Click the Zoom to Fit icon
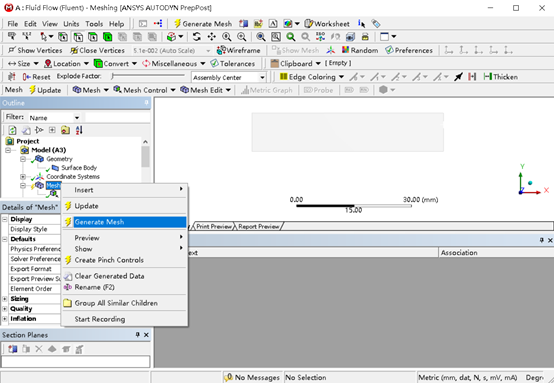 pos(291,37)
